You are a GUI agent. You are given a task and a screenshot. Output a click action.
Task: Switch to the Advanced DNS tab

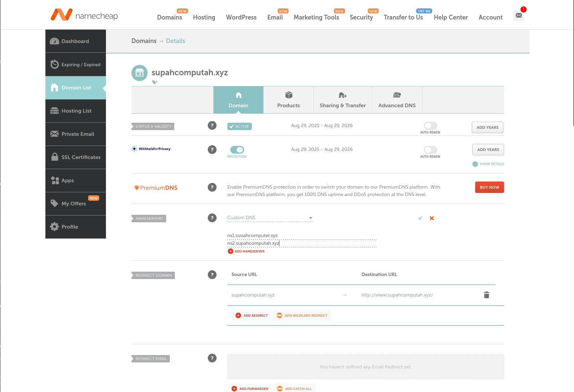click(397, 100)
